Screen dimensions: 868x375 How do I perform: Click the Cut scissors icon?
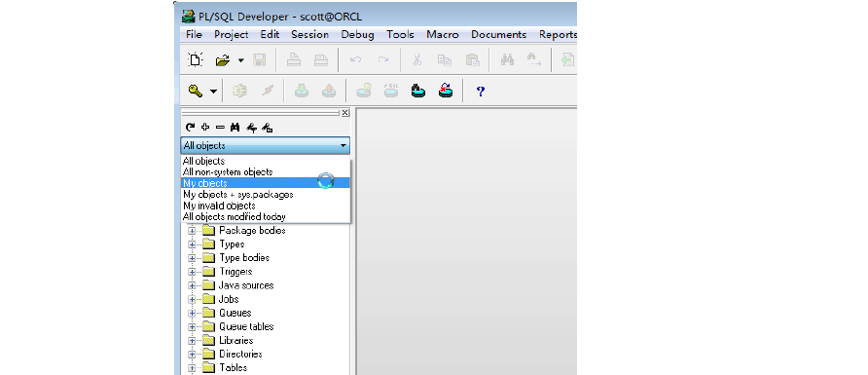coord(418,59)
